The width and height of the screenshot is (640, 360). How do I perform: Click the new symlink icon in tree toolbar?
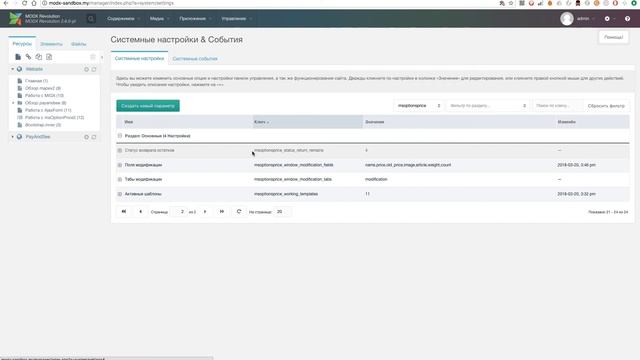pyautogui.click(x=39, y=57)
